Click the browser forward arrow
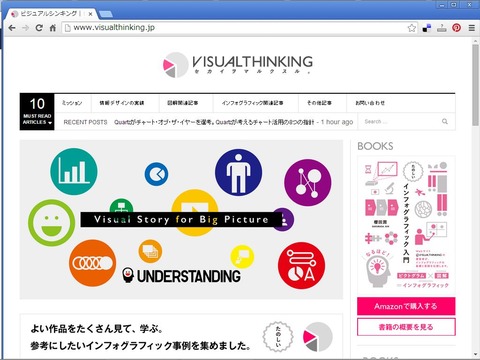480x360 pixels. click(x=26, y=28)
